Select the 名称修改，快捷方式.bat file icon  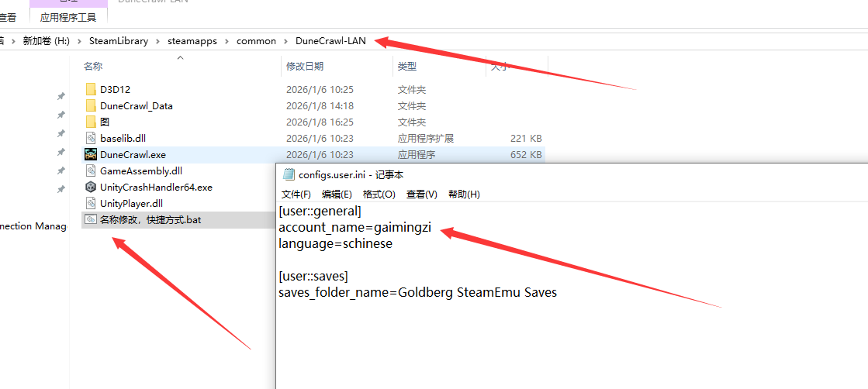pos(91,220)
